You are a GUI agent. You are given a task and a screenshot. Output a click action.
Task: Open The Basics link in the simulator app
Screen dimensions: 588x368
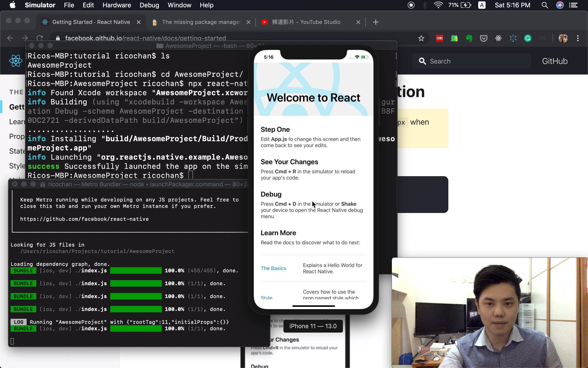(x=273, y=268)
